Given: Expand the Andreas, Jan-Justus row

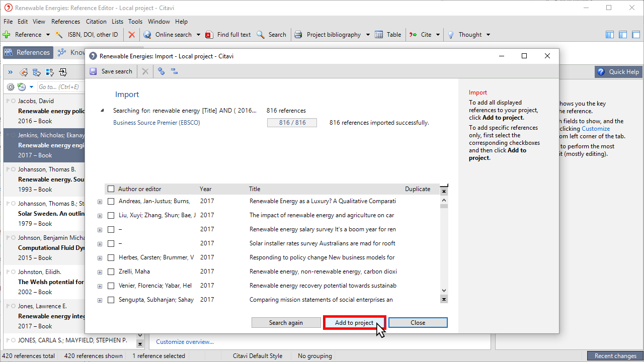Looking at the screenshot, I should pyautogui.click(x=100, y=202).
